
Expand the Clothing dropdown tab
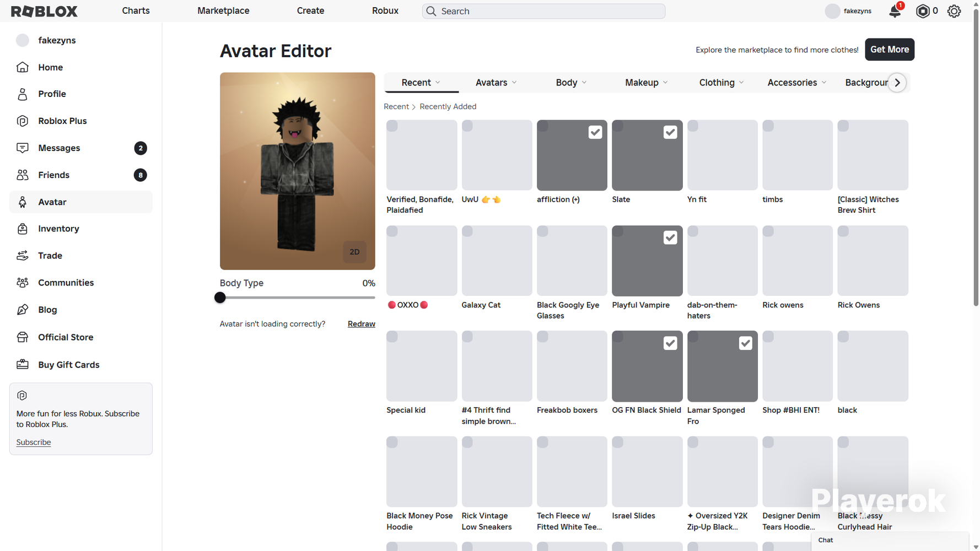[721, 83]
